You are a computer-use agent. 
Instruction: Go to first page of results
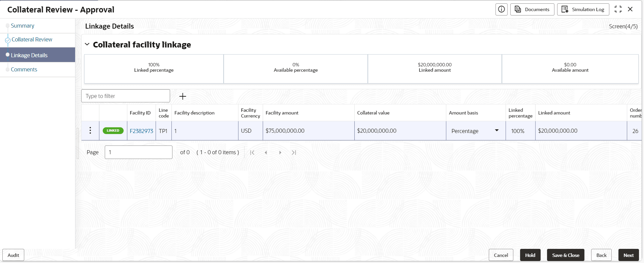(x=252, y=153)
